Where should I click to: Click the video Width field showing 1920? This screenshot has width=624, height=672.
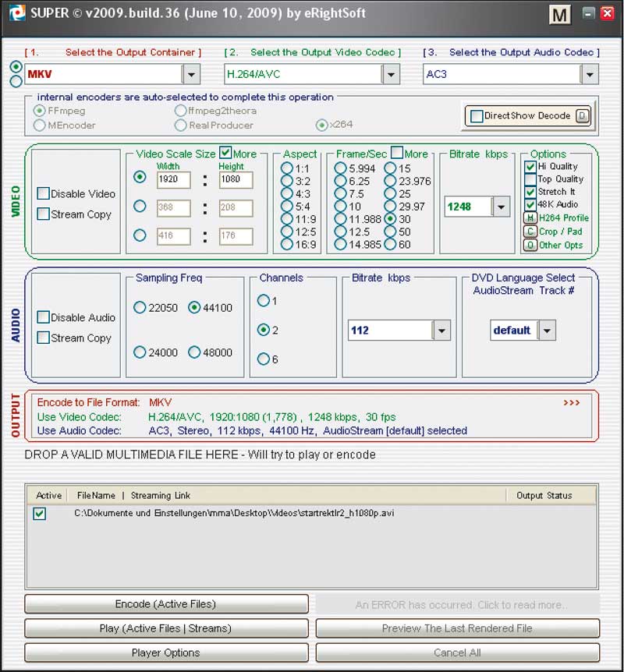pos(173,180)
